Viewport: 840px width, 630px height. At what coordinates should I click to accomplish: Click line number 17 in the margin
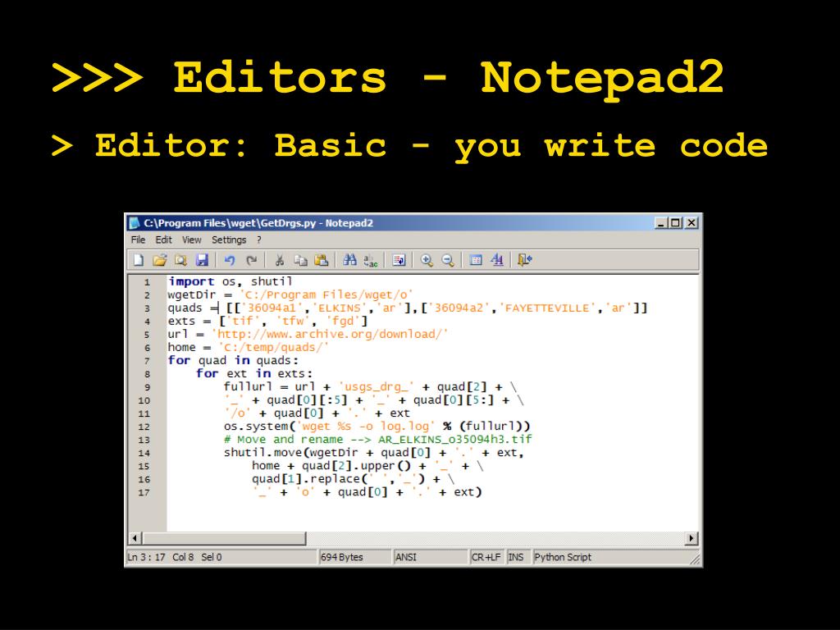tap(144, 492)
